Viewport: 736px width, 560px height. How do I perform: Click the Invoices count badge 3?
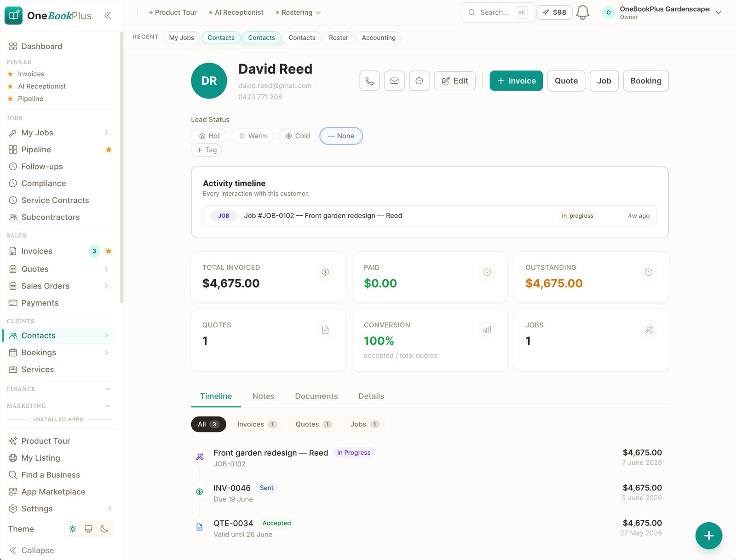point(94,251)
